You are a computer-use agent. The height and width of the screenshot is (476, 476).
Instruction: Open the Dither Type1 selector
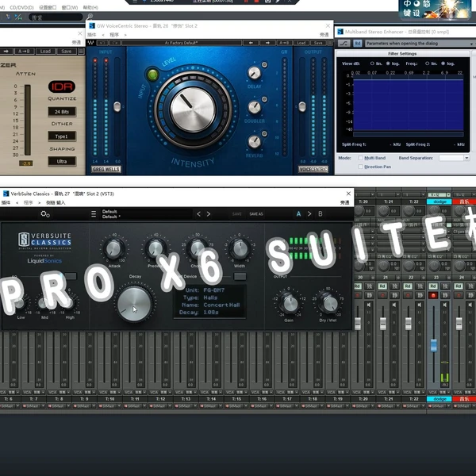click(x=61, y=136)
